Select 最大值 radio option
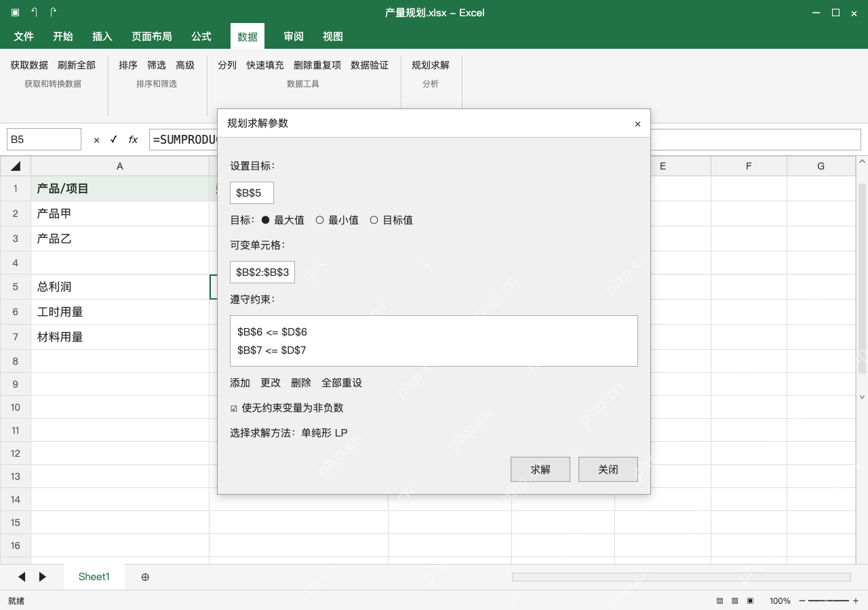 point(283,220)
